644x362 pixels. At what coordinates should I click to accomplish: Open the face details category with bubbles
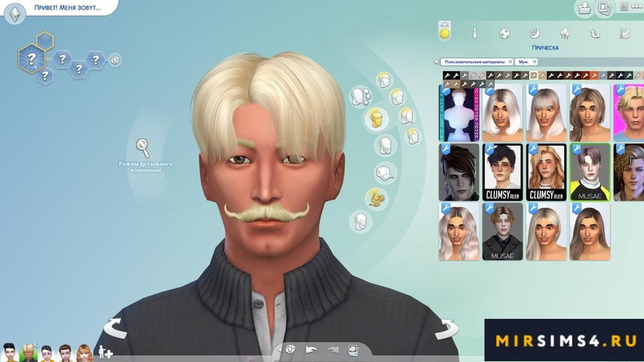(x=361, y=97)
